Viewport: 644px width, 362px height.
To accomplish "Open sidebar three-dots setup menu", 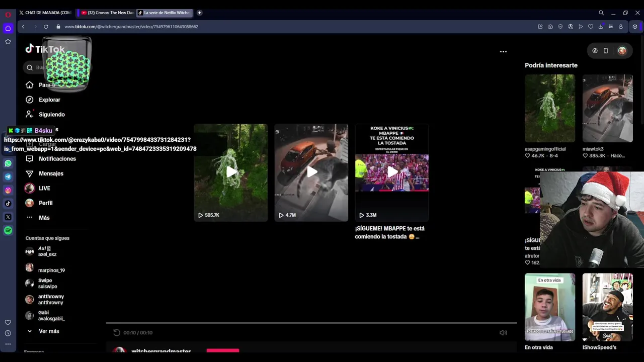I will 8,344.
